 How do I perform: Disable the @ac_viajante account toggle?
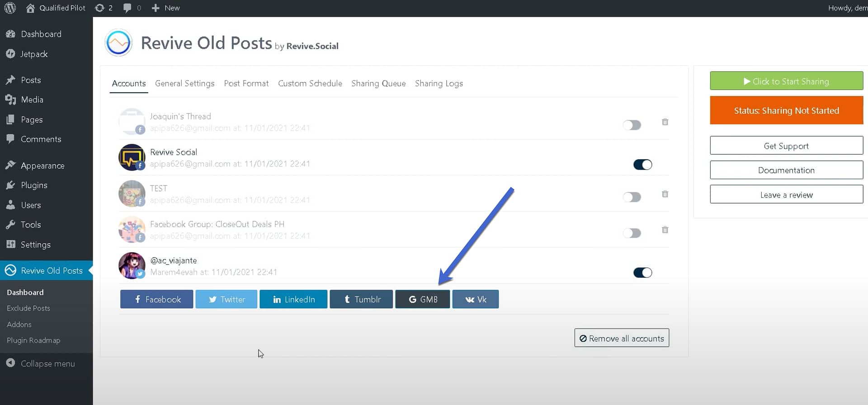pos(642,272)
